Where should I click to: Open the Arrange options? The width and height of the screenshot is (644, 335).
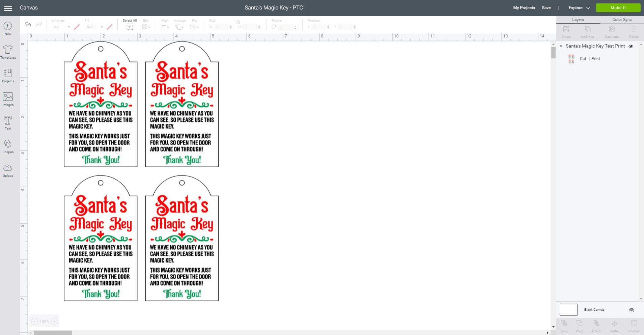pos(179,27)
